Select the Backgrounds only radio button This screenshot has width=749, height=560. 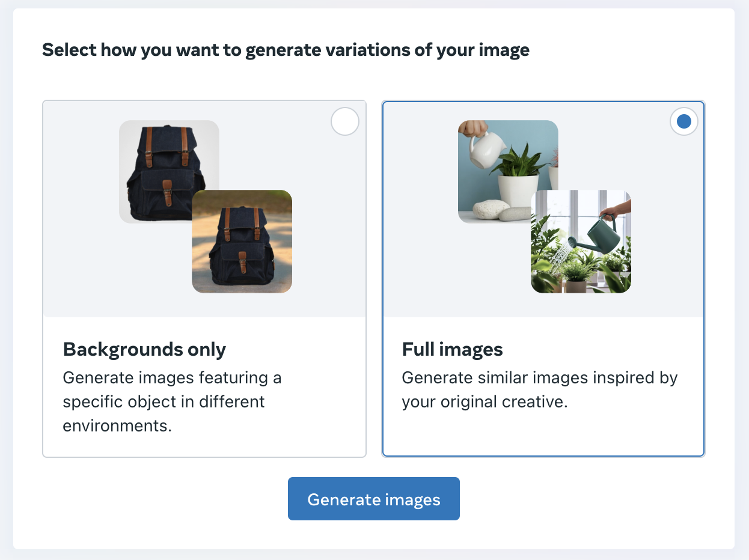coord(345,122)
